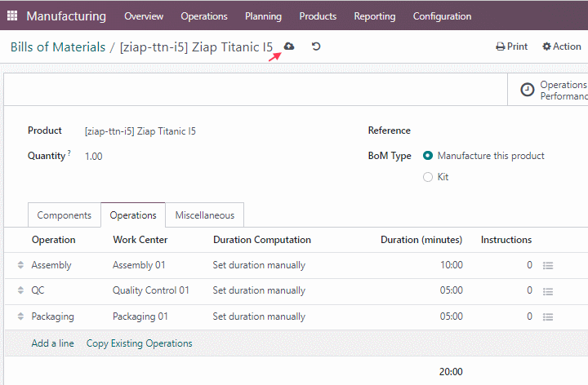
Task: Switch to the Miscellaneous tab
Action: tap(205, 215)
